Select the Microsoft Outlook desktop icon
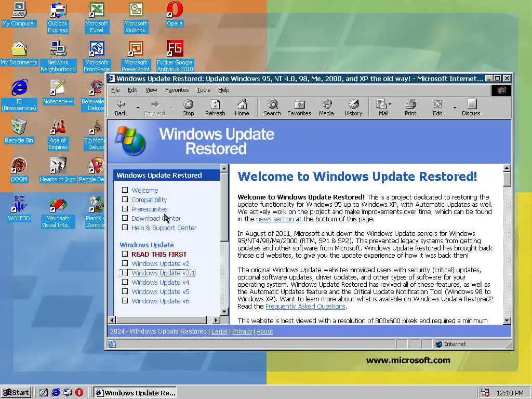The width and height of the screenshot is (532, 399). tap(136, 18)
